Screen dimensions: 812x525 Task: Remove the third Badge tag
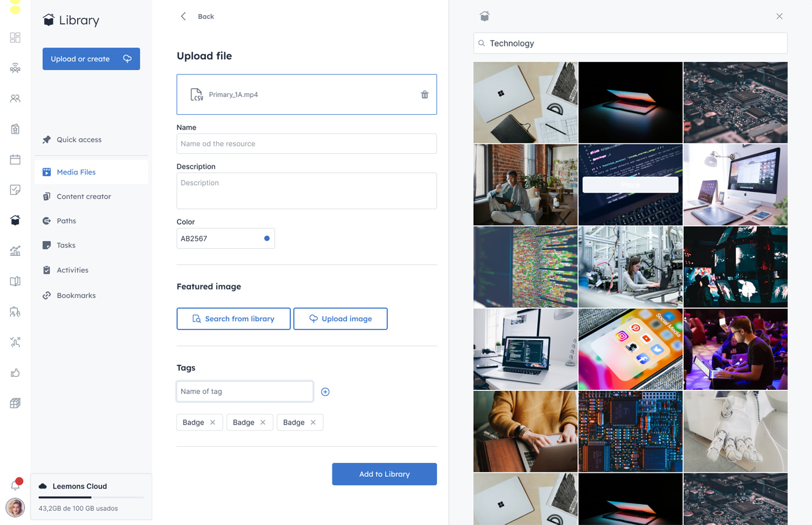coord(313,422)
